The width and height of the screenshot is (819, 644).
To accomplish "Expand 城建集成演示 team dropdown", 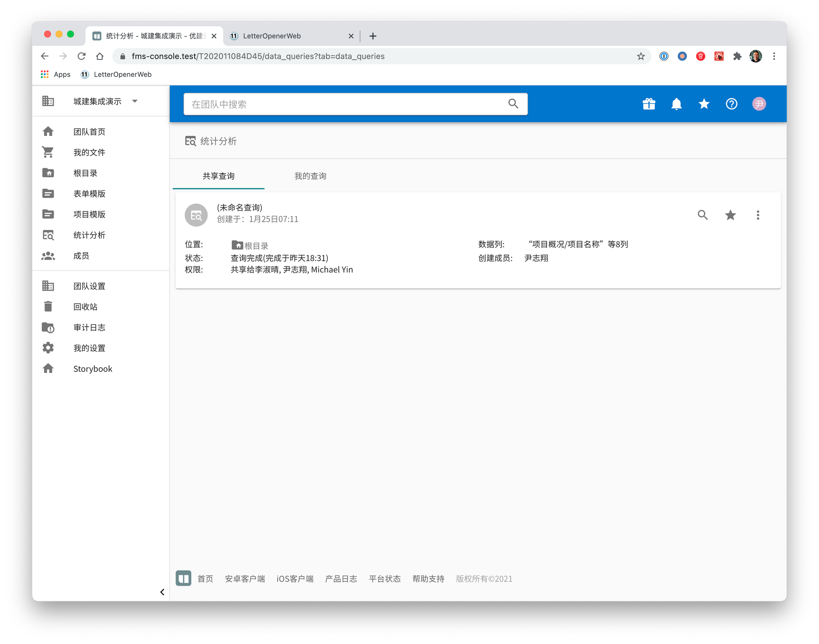I will tap(135, 101).
